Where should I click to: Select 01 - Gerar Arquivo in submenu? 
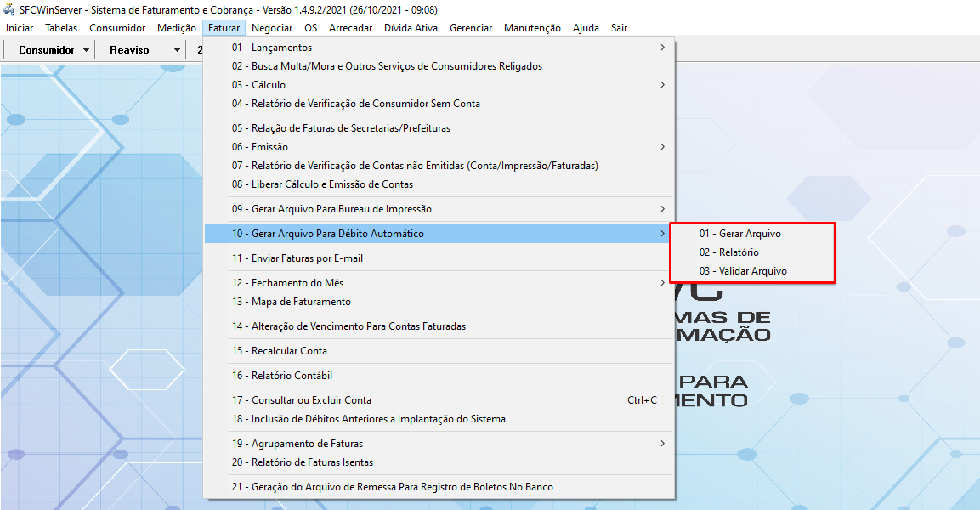click(x=739, y=234)
